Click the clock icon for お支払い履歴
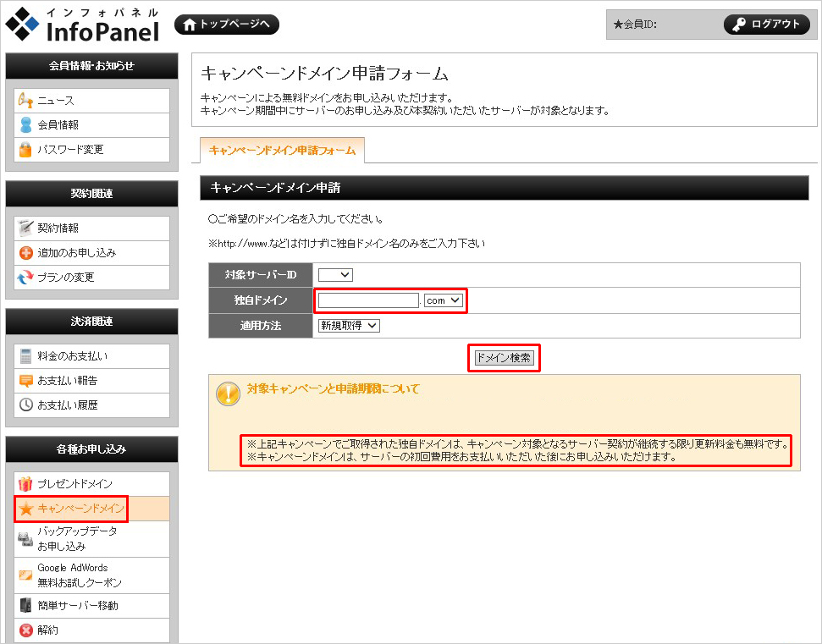The height and width of the screenshot is (644, 822). (x=25, y=405)
